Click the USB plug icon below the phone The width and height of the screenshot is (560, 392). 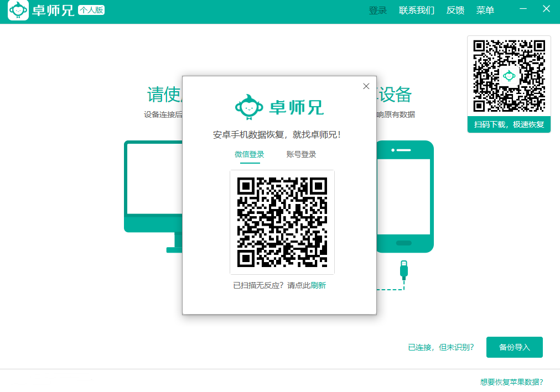404,269
